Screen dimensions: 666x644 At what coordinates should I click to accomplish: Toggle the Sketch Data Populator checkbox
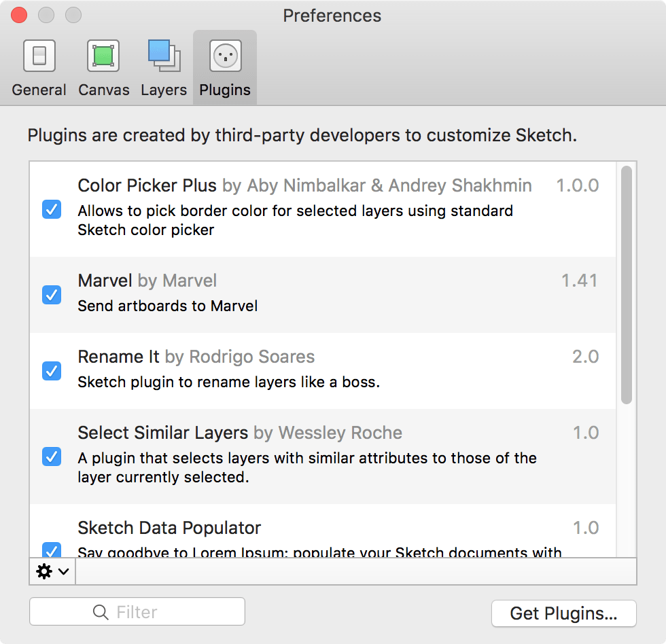pyautogui.click(x=52, y=550)
